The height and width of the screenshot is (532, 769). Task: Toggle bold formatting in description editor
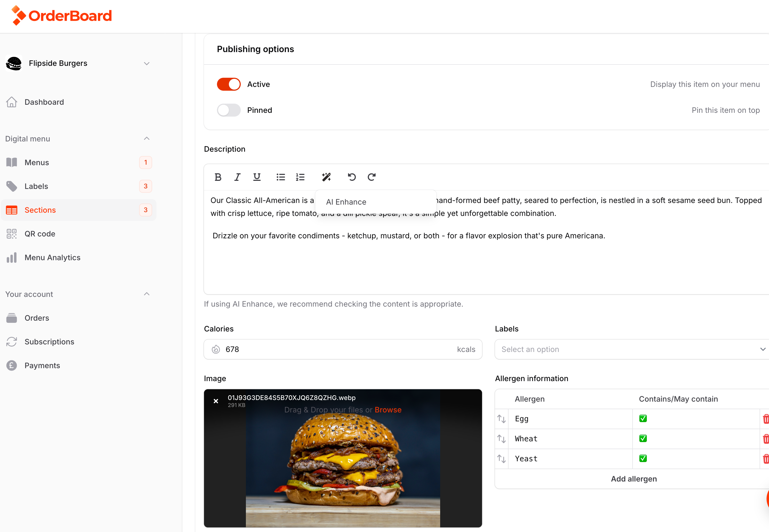tap(218, 177)
